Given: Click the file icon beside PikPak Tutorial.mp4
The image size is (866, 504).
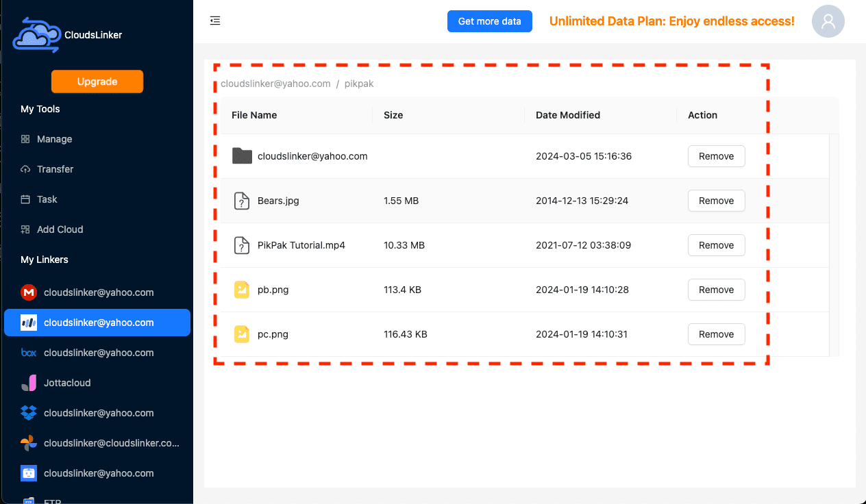Looking at the screenshot, I should 241,245.
